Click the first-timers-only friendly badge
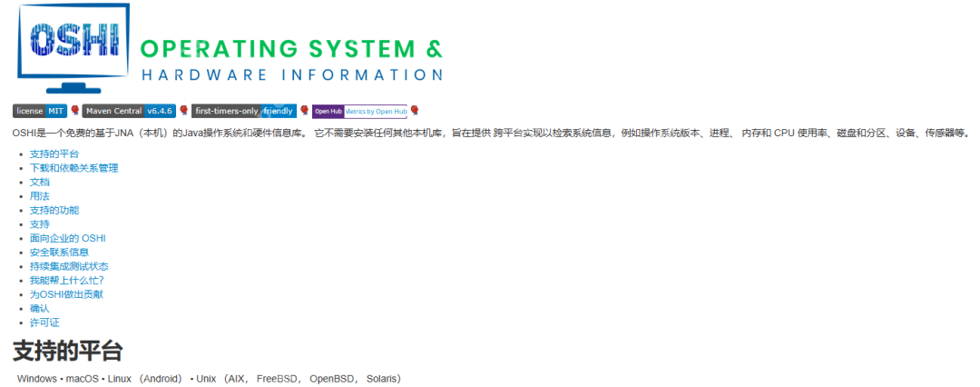 244,111
